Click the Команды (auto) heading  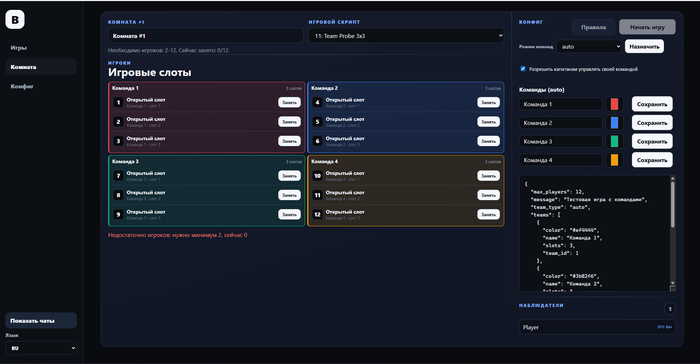(542, 90)
